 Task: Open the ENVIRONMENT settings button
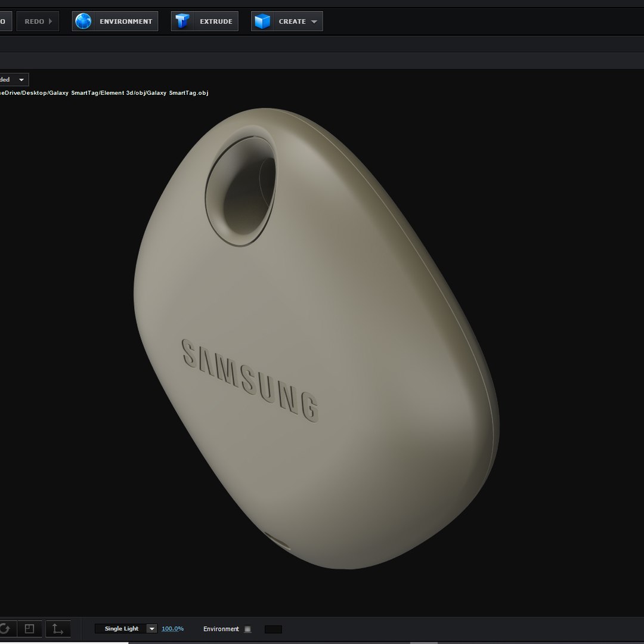(x=115, y=21)
